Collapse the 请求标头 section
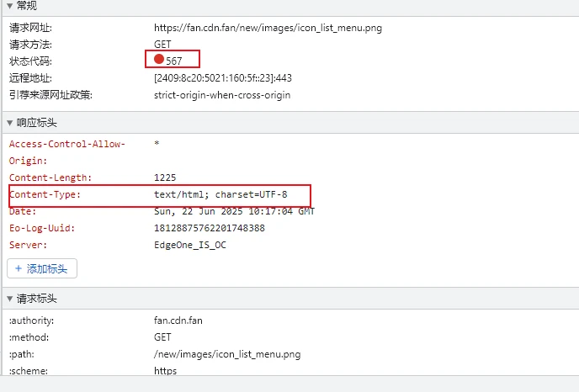Viewport: 579px width, 392px height. (x=10, y=299)
